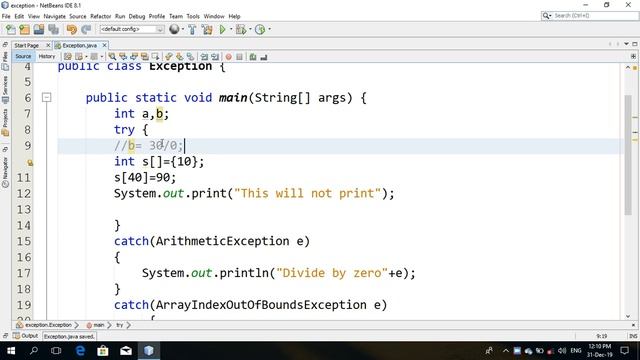This screenshot has width=640, height=360.
Task: Click Find Previous Occurrence editor icon
Action: (123, 57)
